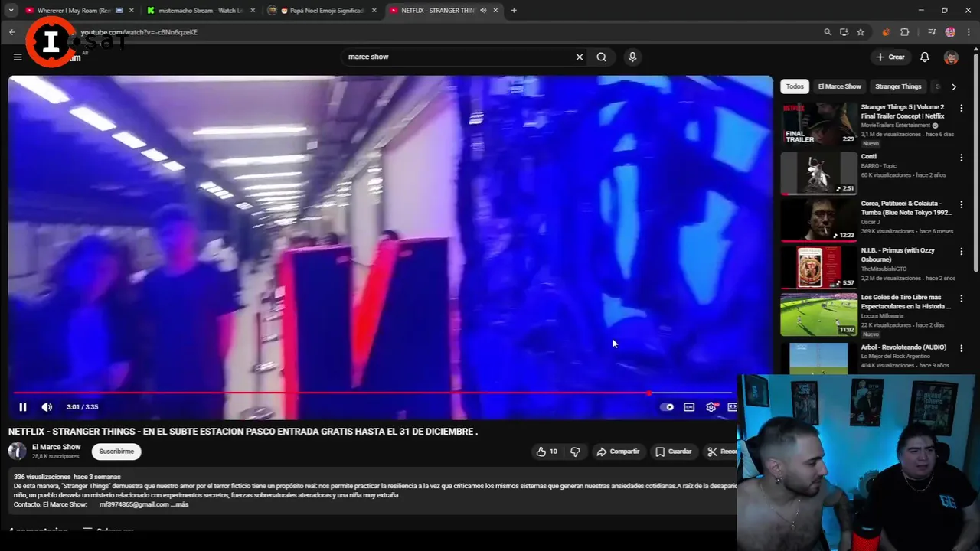Switch to Wherever I May Roam tab

tap(80, 11)
